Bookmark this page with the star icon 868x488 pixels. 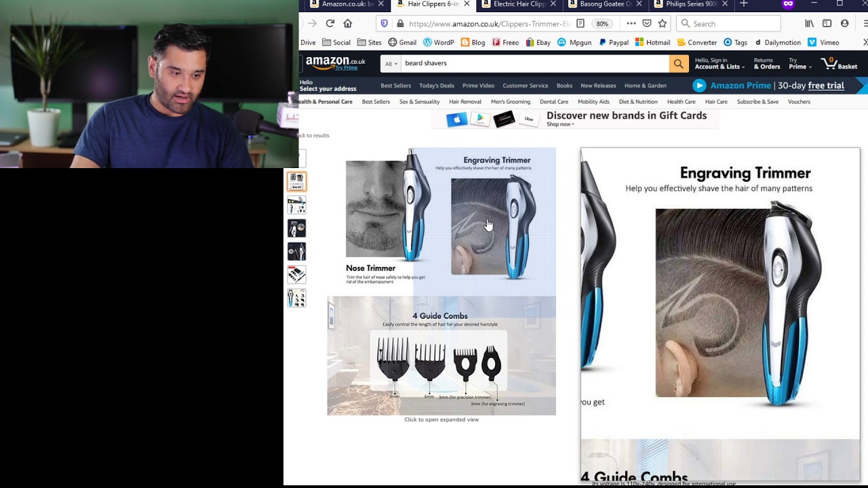pyautogui.click(x=663, y=23)
